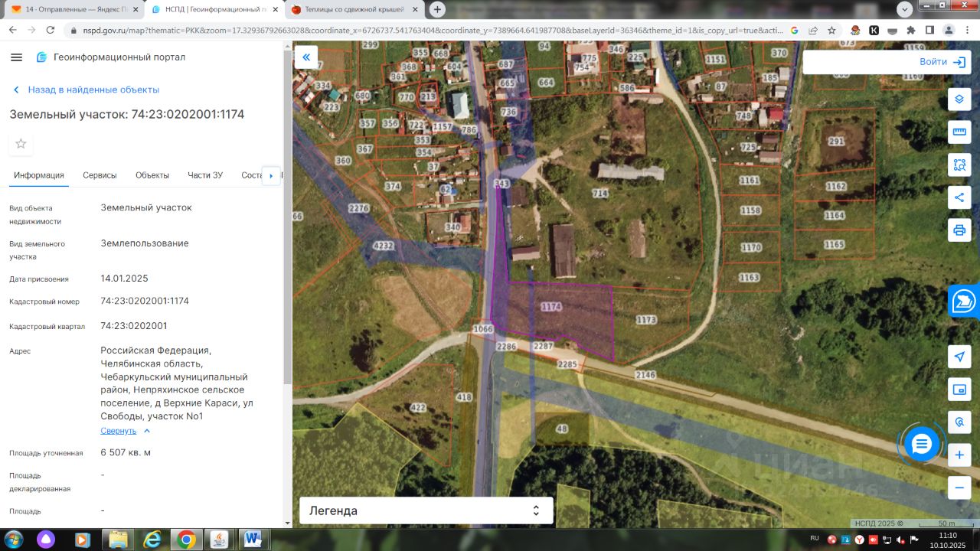The image size is (980, 551).
Task: Open the browser extensions puzzle icon
Action: (910, 31)
